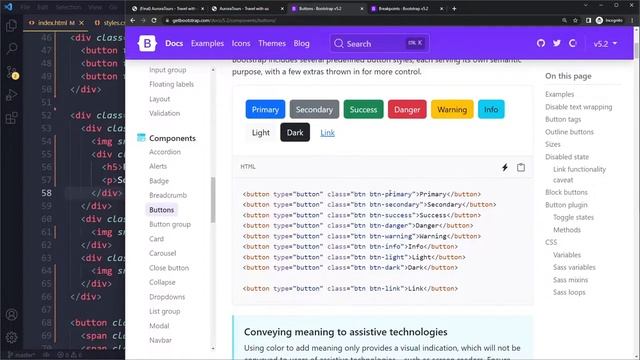Open the VS Code Search panel
Viewport: 640px width, 360px height.
(x=11, y=49)
